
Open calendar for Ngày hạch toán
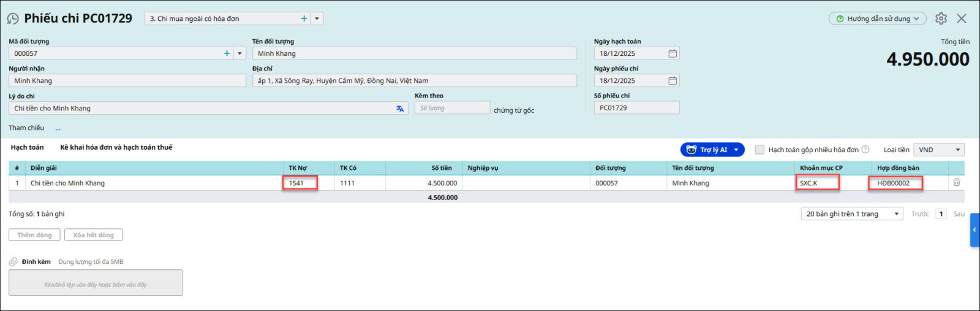pos(672,53)
